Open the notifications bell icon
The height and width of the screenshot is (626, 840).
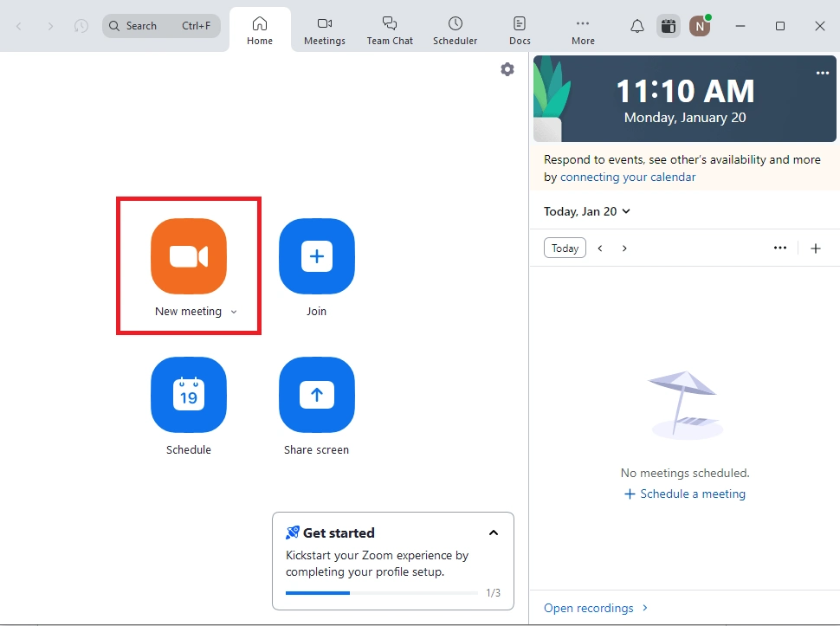point(636,26)
